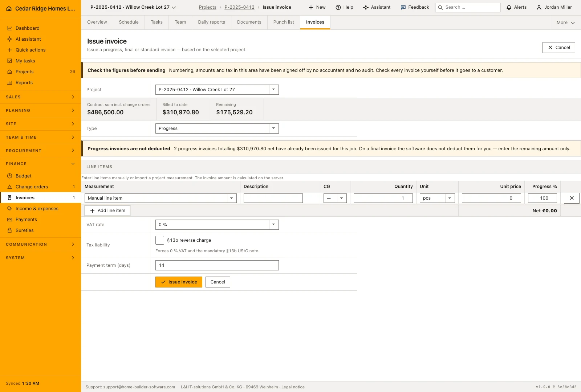
Task: Open the CG dropdown in line item
Action: 335,198
